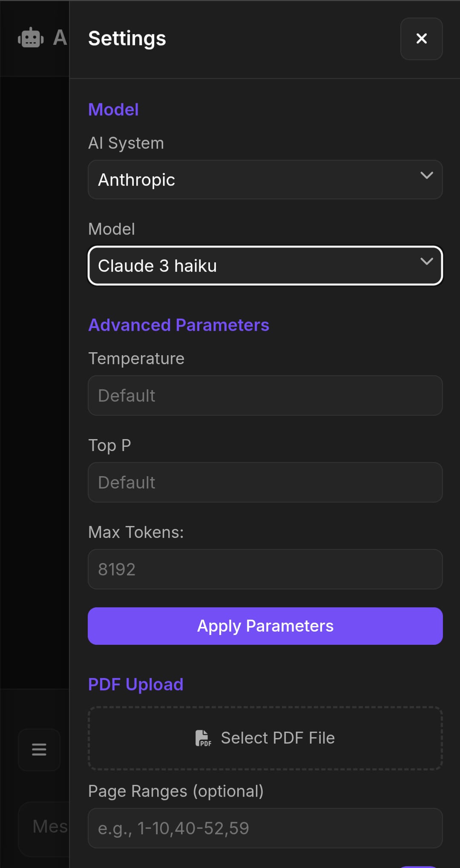Click the chevron arrow beside Claude 3 haiku
460x868 pixels.
pyautogui.click(x=426, y=262)
